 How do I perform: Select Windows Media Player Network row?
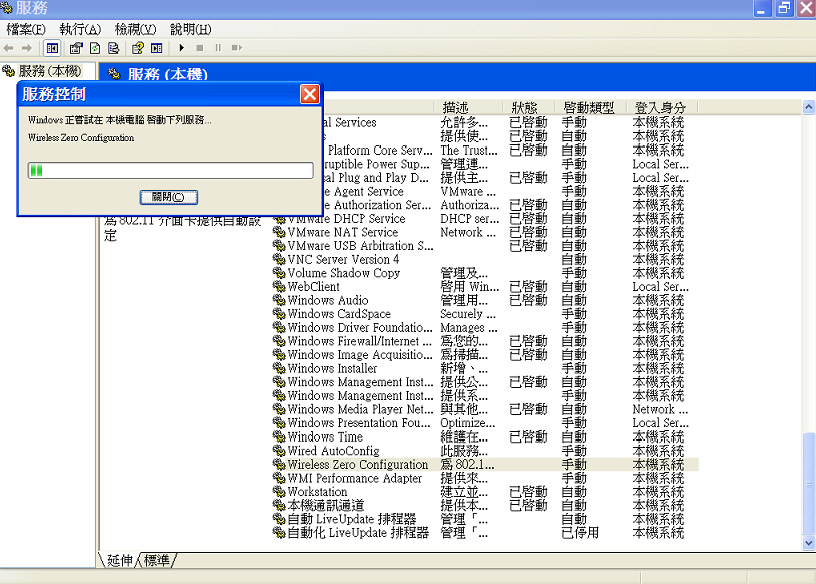tap(485, 409)
